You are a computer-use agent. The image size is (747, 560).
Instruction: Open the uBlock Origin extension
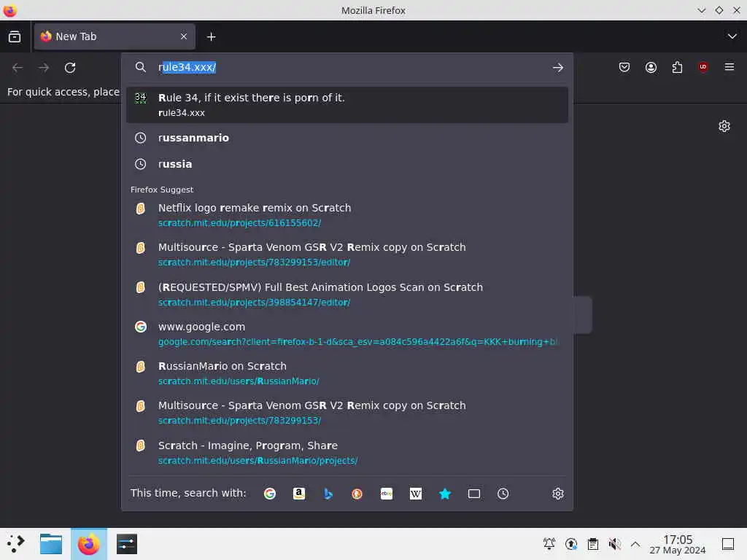click(703, 68)
